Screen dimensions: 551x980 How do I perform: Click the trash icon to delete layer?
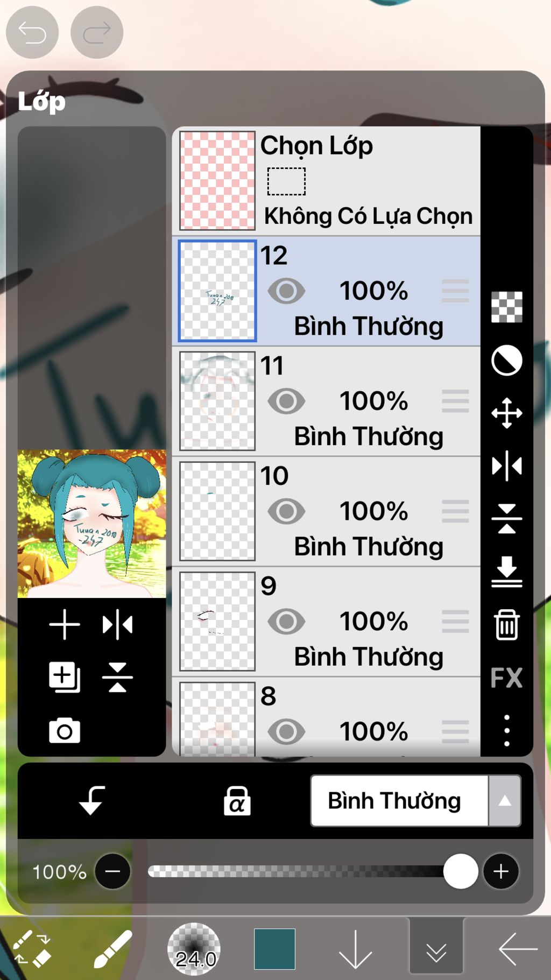click(x=507, y=624)
